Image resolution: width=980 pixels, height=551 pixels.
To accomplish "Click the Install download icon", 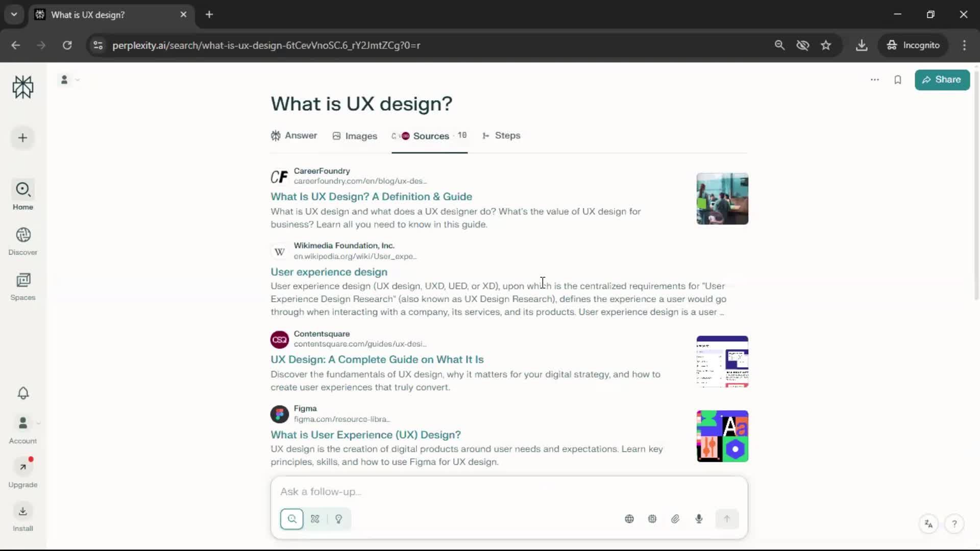I will coord(23,512).
